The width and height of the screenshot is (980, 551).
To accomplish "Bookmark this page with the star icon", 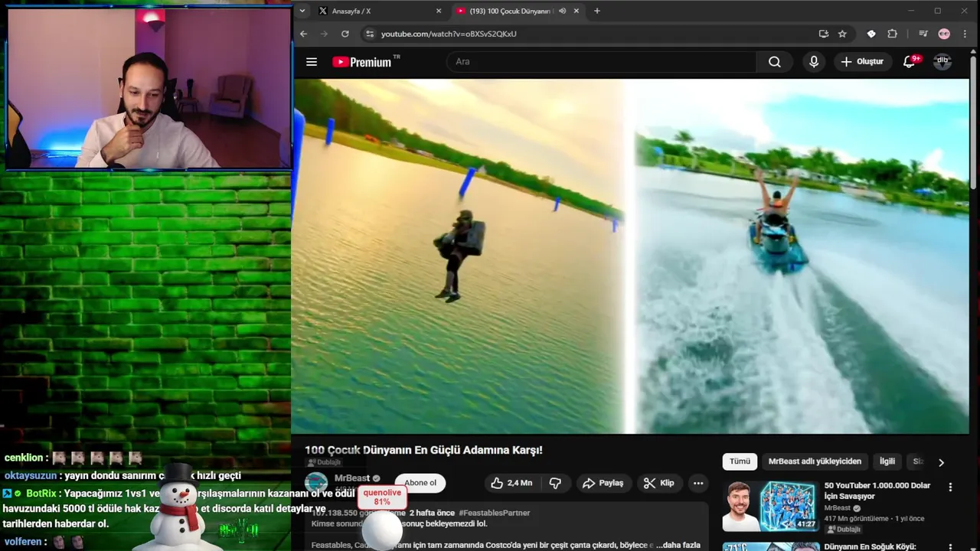I will pos(842,34).
